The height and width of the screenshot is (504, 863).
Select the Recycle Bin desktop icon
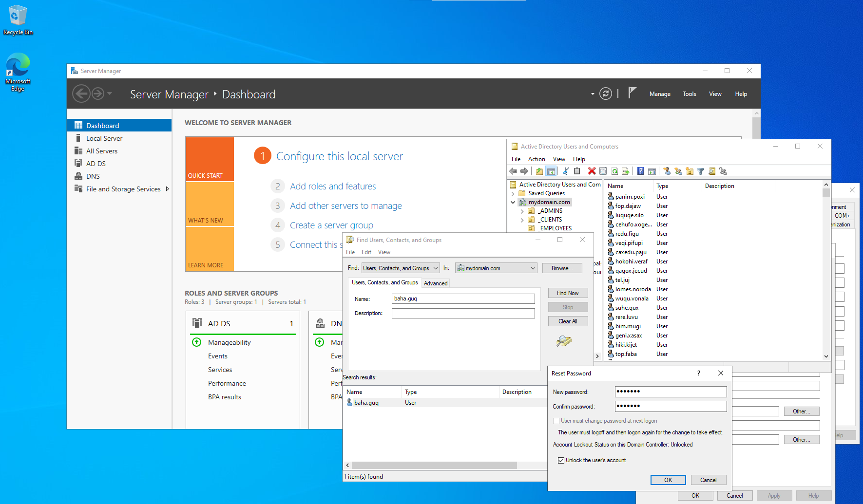18,20
